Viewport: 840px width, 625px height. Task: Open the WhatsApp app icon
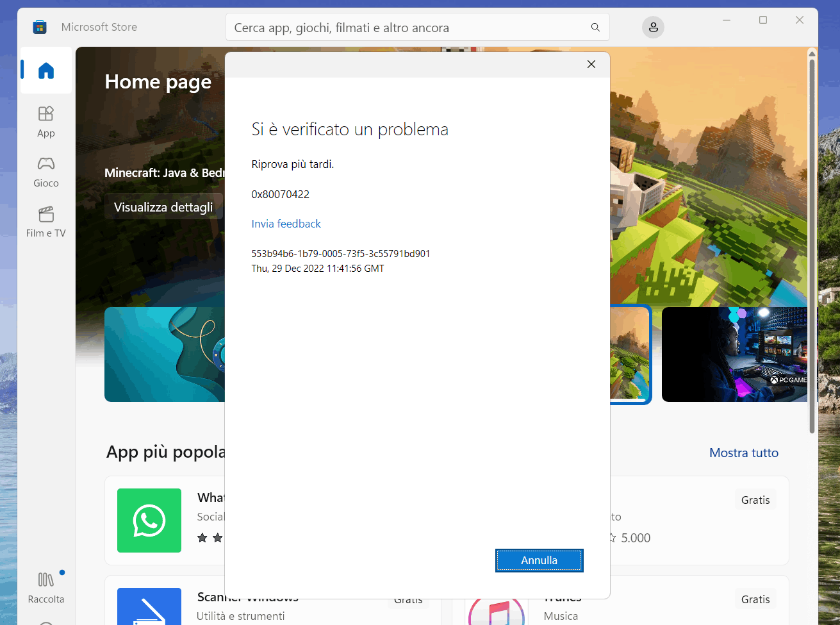[149, 521]
